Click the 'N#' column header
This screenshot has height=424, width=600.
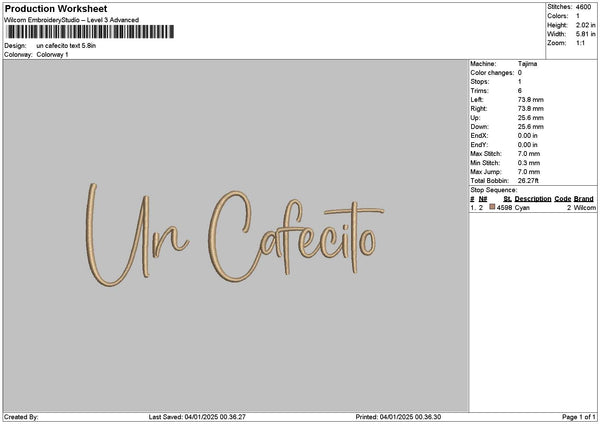coord(482,199)
